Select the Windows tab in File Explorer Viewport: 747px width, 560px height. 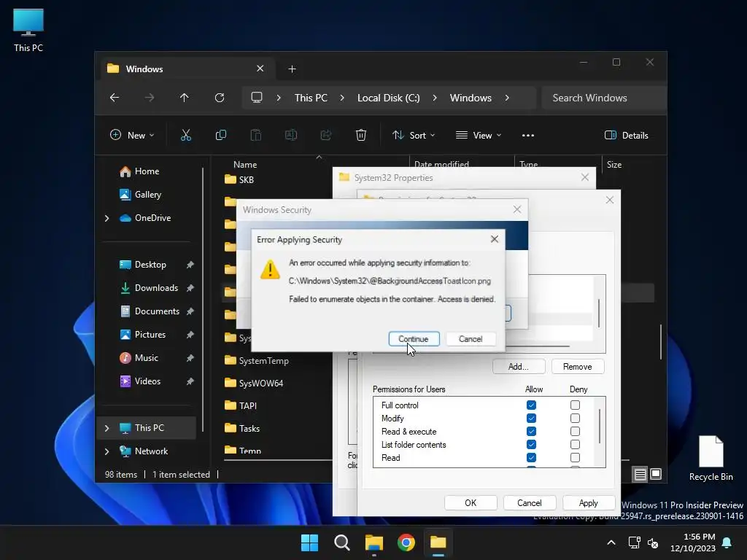click(187, 69)
